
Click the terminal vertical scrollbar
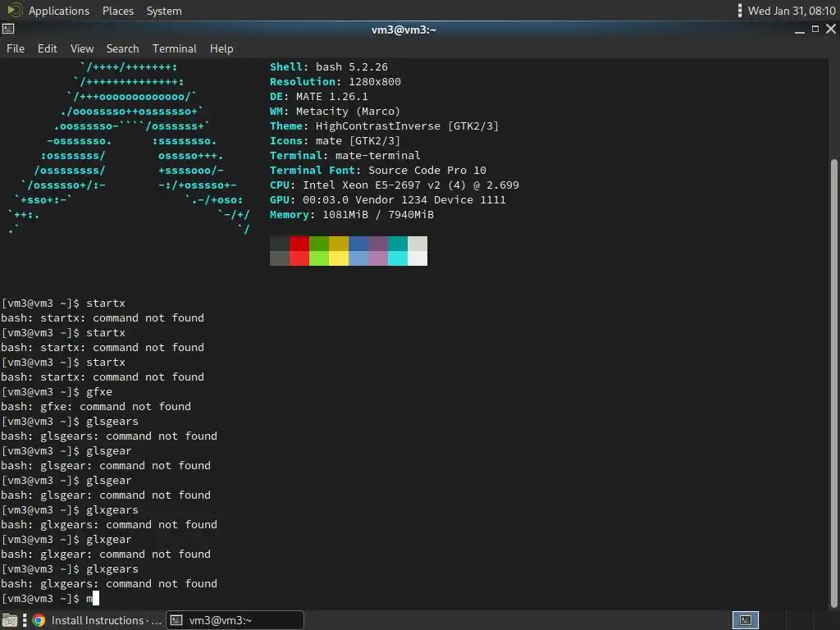[x=833, y=382]
